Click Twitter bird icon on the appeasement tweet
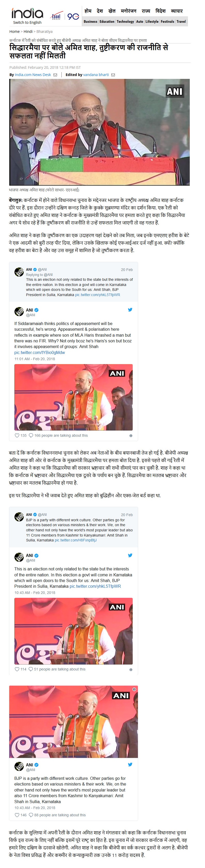This screenshot has width=205, height=868. coord(130,310)
